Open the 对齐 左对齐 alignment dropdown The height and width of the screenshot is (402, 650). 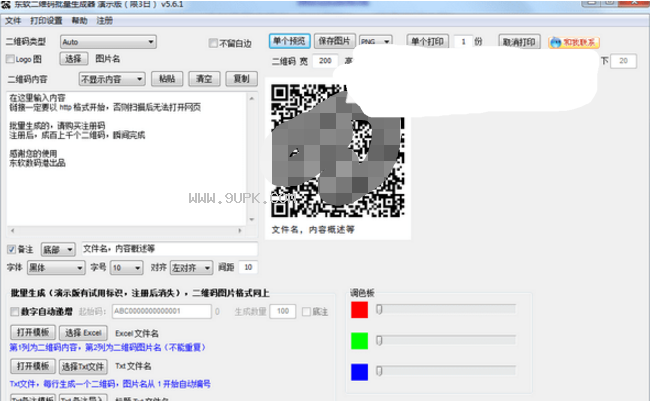click(x=192, y=268)
